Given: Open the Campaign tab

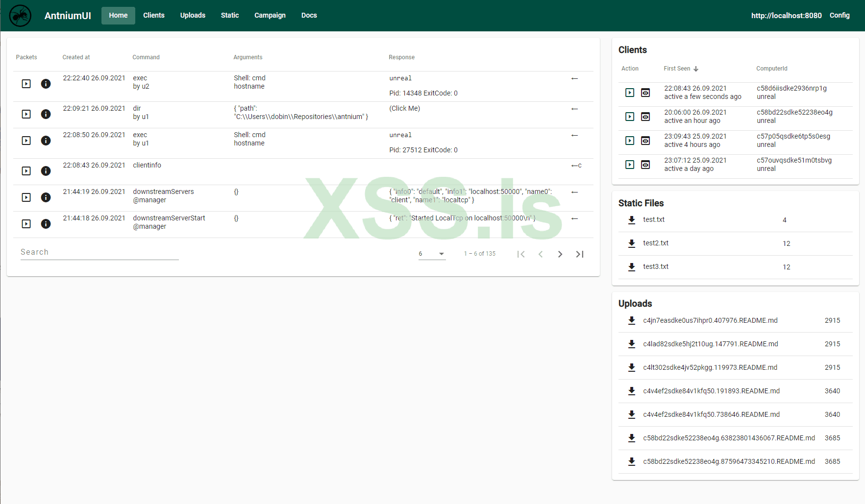Looking at the screenshot, I should tap(270, 16).
